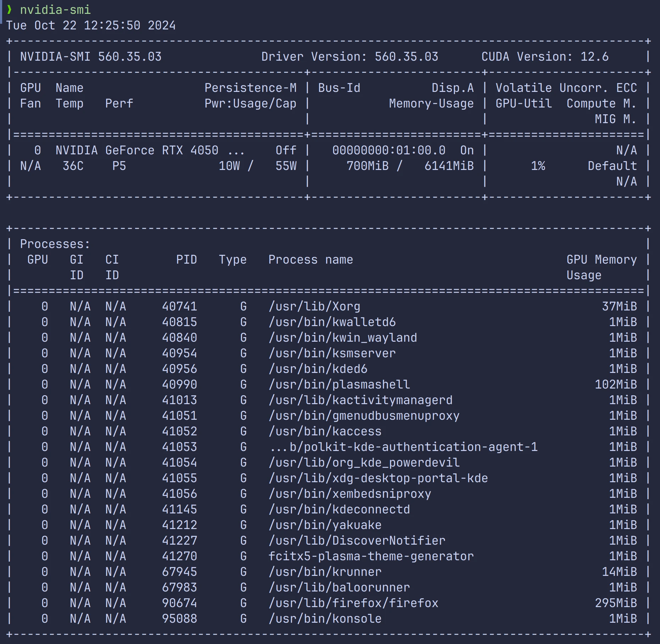660x644 pixels.
Task: Click the Processes: section heading
Action: (55, 244)
